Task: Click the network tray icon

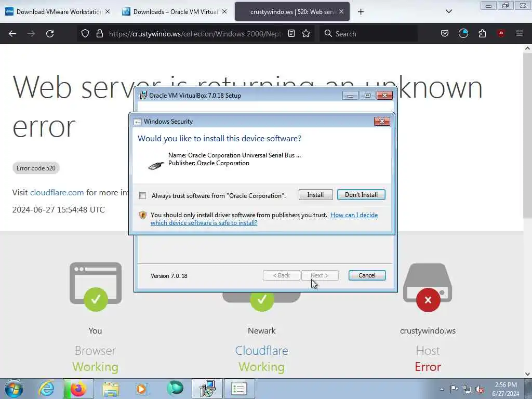Action: pyautogui.click(x=467, y=390)
